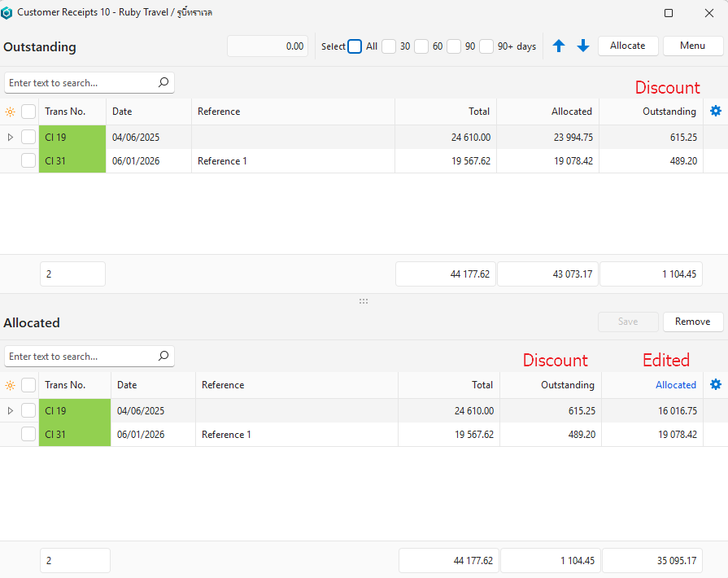
Task: Click the Remove button
Action: pyautogui.click(x=693, y=322)
